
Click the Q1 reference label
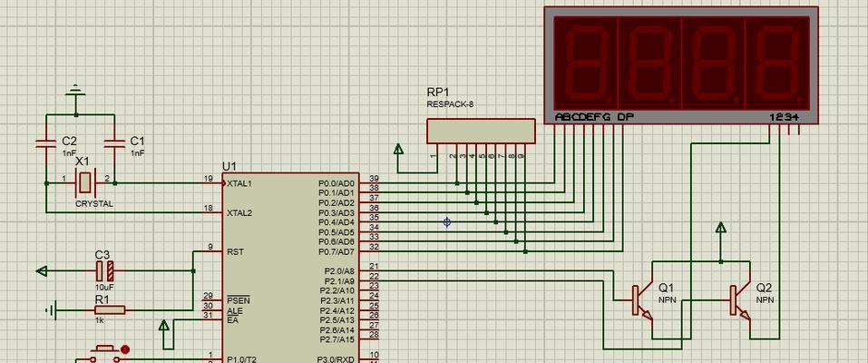point(666,289)
